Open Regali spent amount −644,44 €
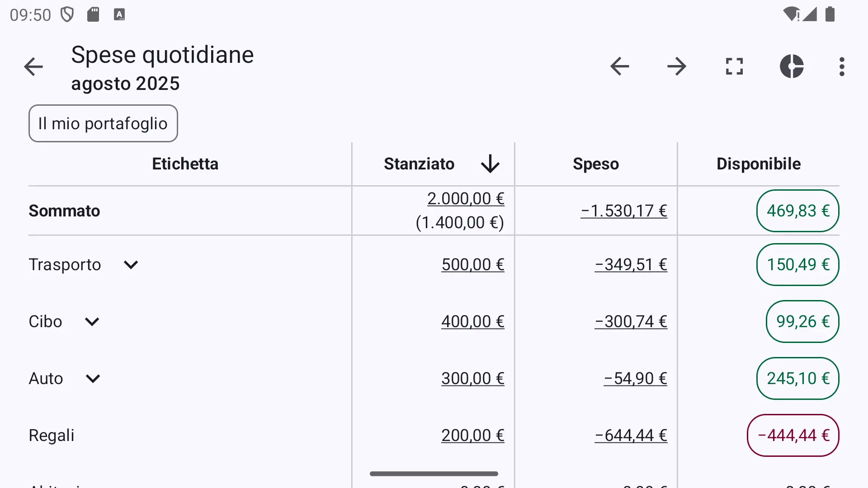868x488 pixels. click(x=631, y=436)
